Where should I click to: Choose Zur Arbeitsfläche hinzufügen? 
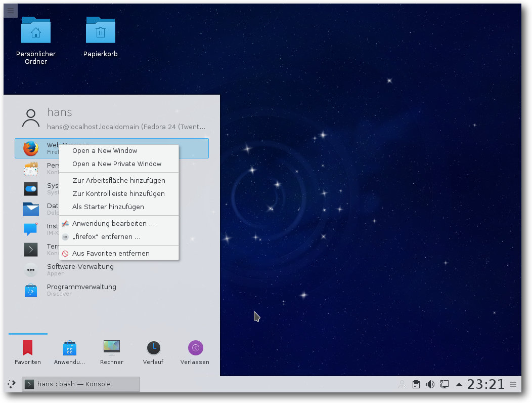[119, 180]
